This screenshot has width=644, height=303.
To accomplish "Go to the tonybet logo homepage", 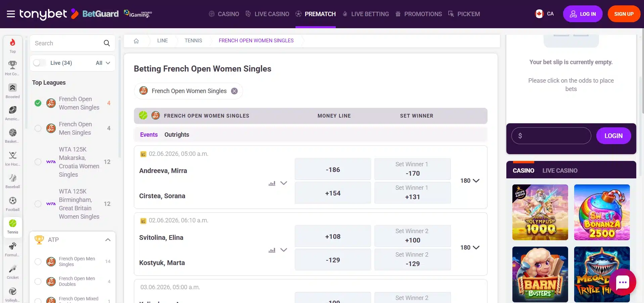I will (x=49, y=14).
